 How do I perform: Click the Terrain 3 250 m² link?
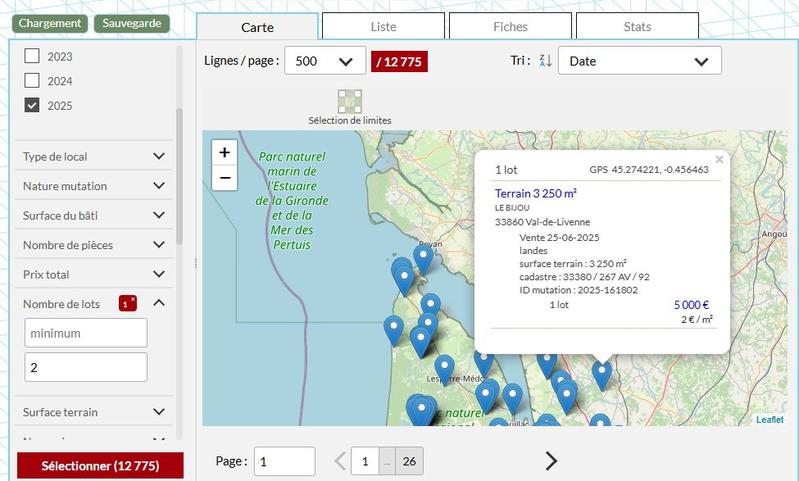[536, 193]
